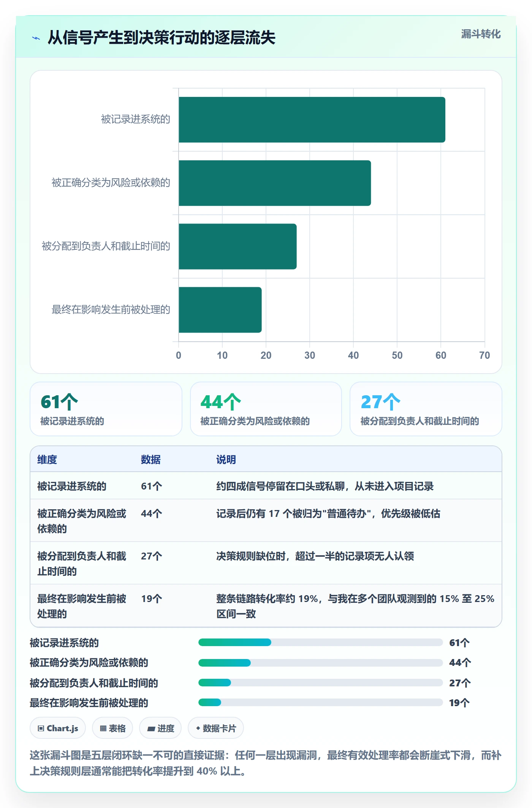Click the title 从信号产生到决策行动的逐层流失

[161, 38]
